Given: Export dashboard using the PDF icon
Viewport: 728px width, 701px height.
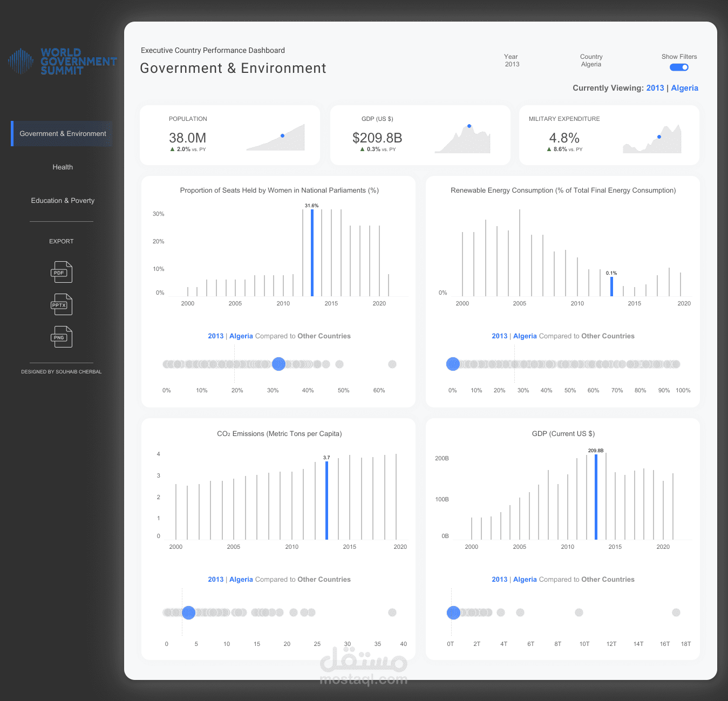Looking at the screenshot, I should [x=62, y=272].
